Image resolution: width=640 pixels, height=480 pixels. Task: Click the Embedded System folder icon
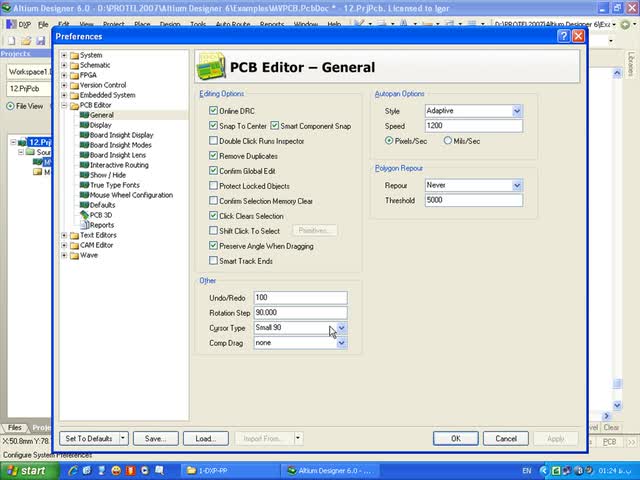(74, 95)
